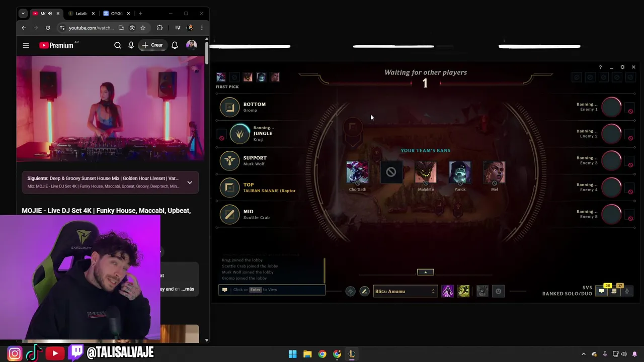Select the Malphite banned champion portrait
The height and width of the screenshot is (362, 644).
coord(426,172)
